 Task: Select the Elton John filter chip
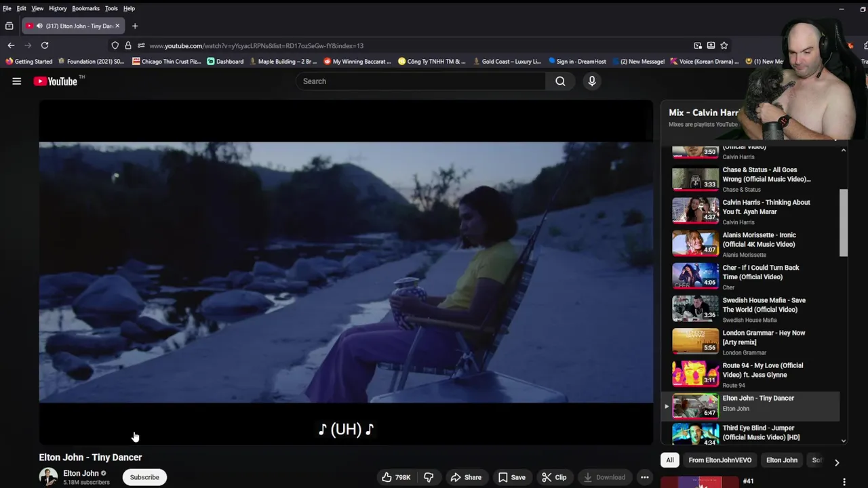[x=782, y=460]
